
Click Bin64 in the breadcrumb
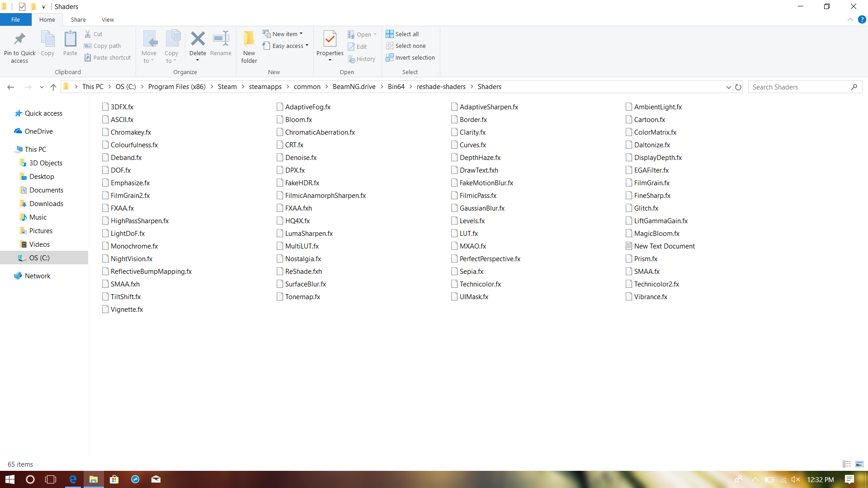click(x=396, y=87)
